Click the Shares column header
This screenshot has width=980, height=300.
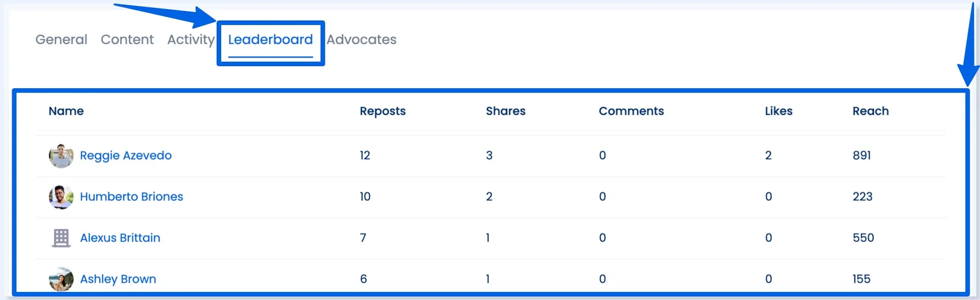505,111
